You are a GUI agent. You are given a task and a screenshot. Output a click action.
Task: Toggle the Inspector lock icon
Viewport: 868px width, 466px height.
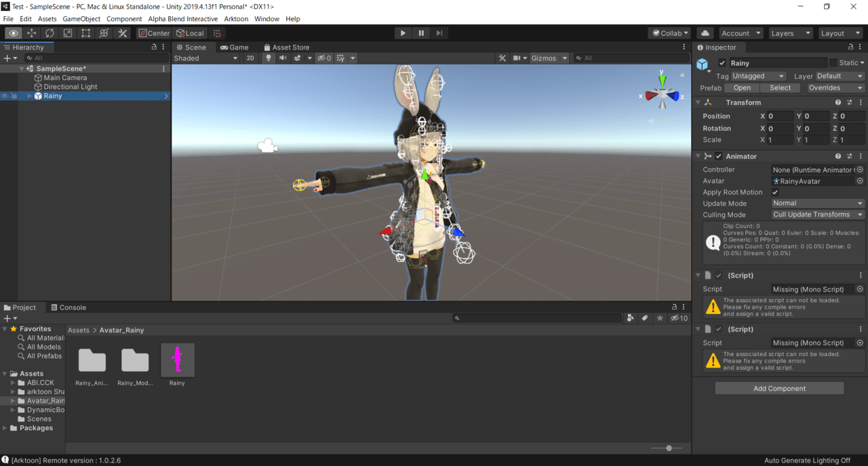point(851,47)
